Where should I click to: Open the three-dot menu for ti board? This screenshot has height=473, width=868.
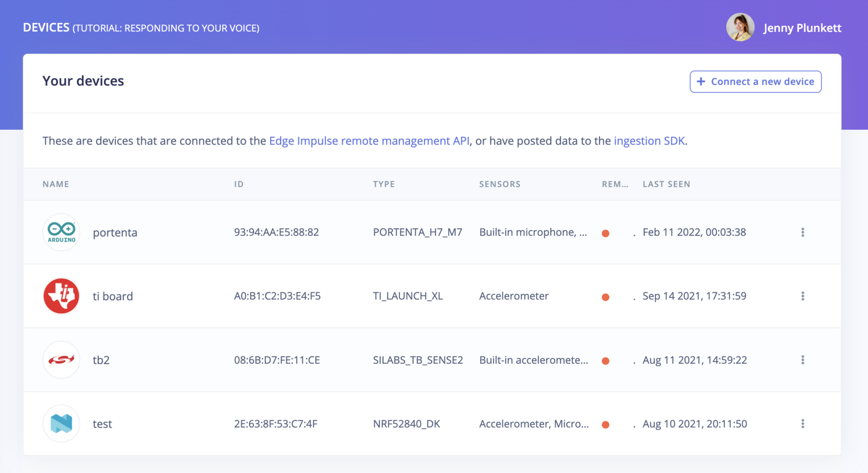(803, 296)
